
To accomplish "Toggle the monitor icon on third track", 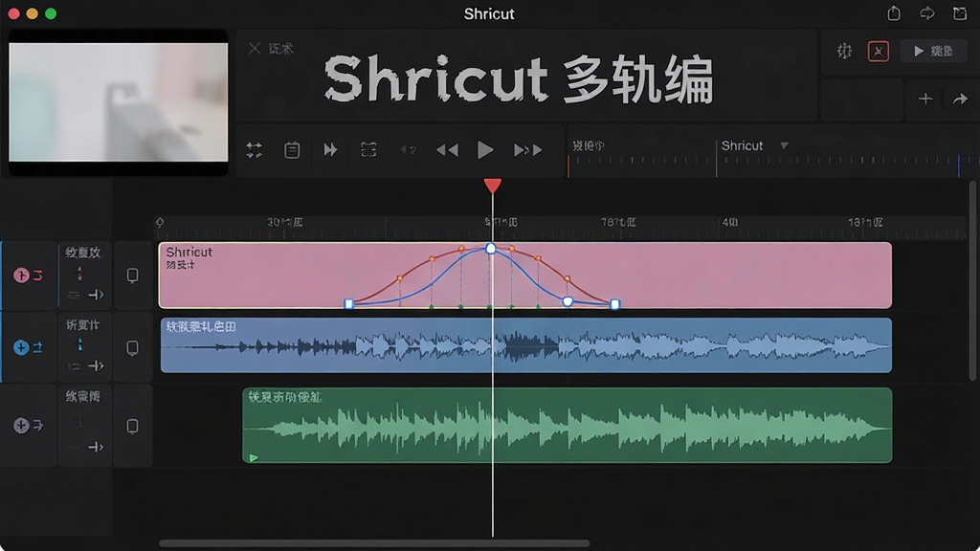I will pos(132,426).
